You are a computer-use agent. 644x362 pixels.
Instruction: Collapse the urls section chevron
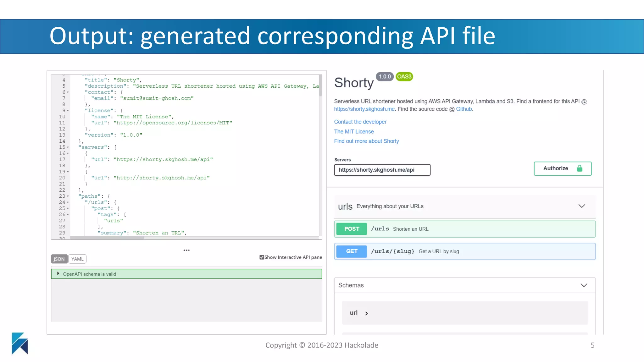click(581, 206)
